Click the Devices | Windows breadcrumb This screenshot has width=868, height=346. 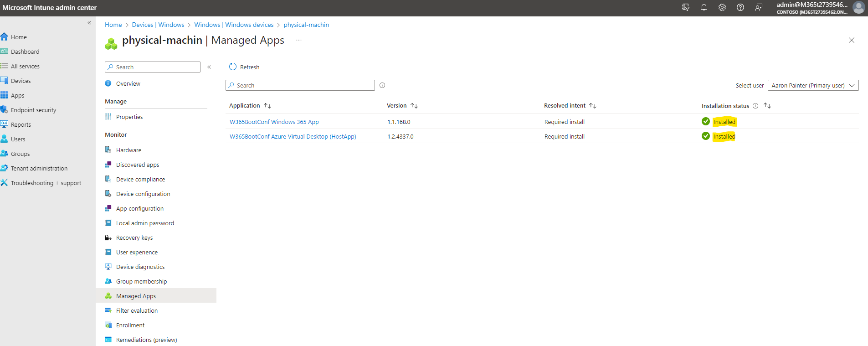click(158, 25)
